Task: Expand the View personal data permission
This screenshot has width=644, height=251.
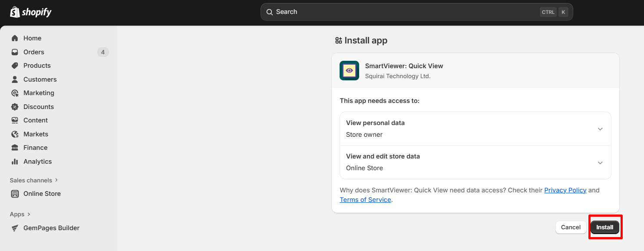Action: click(x=600, y=129)
